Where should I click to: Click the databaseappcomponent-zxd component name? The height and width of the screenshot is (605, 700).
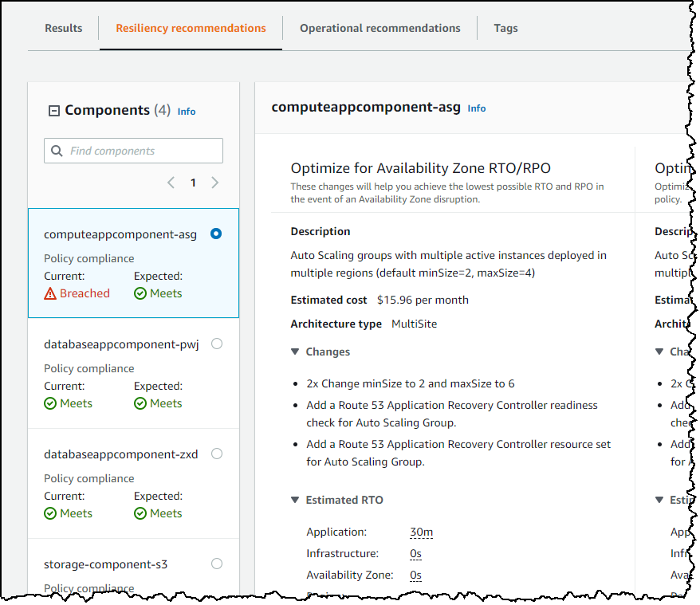[120, 454]
